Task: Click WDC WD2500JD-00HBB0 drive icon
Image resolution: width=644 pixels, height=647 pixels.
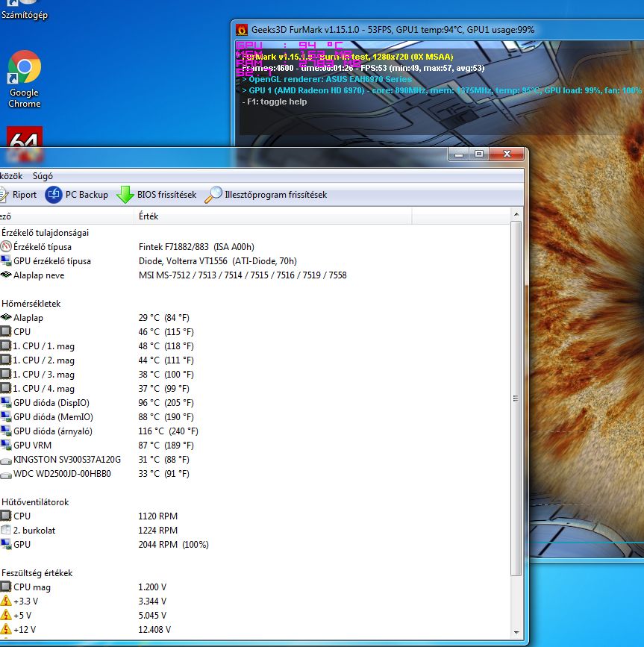Action: pos(6,475)
